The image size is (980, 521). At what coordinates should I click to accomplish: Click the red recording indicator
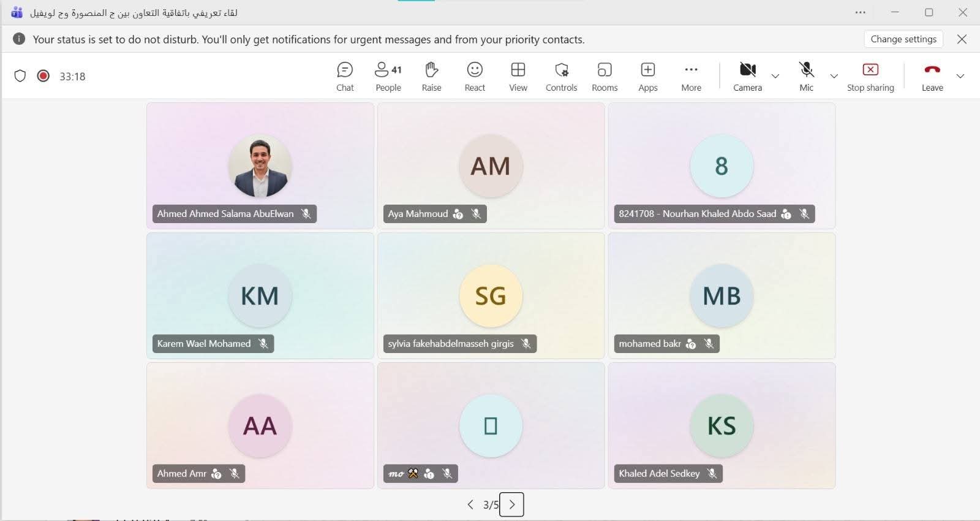43,76
